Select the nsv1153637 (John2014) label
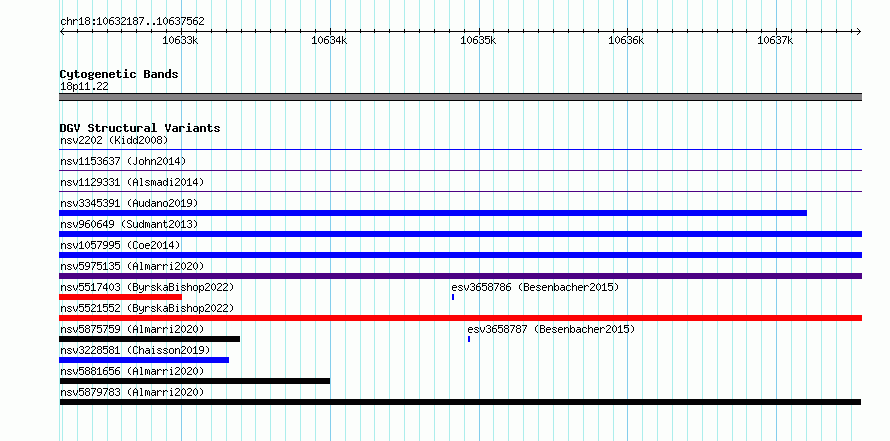This screenshot has height=441, width=890. (123, 161)
